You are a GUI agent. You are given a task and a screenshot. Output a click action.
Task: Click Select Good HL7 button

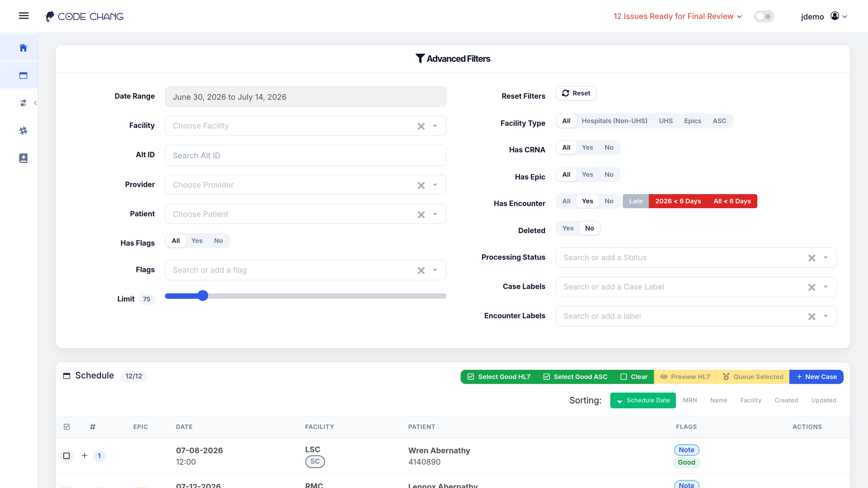[x=499, y=377]
